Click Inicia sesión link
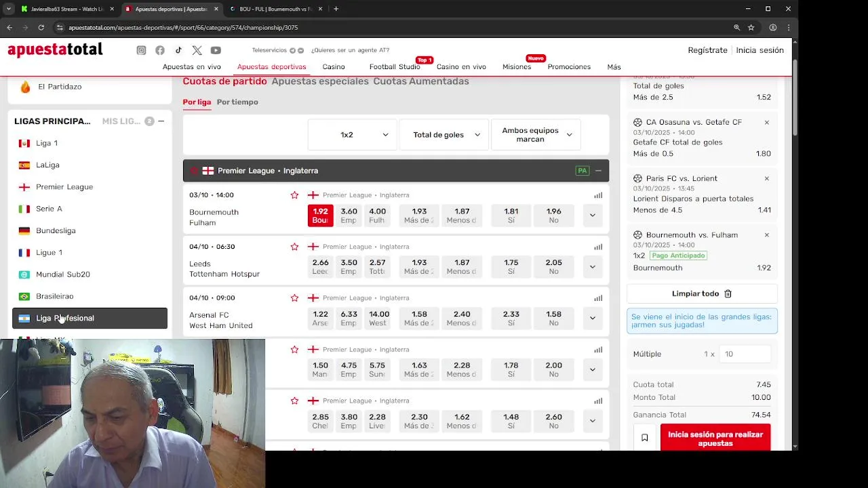This screenshot has width=868, height=488. point(759,50)
